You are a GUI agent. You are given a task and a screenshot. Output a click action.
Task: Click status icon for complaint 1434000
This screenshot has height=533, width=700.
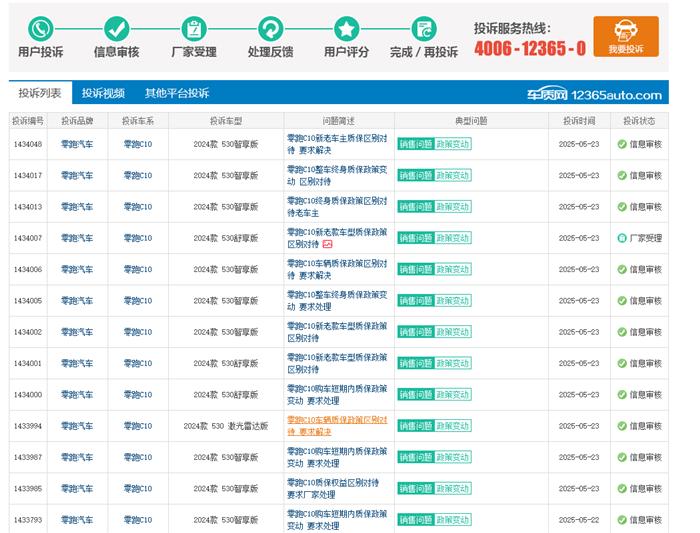622,395
